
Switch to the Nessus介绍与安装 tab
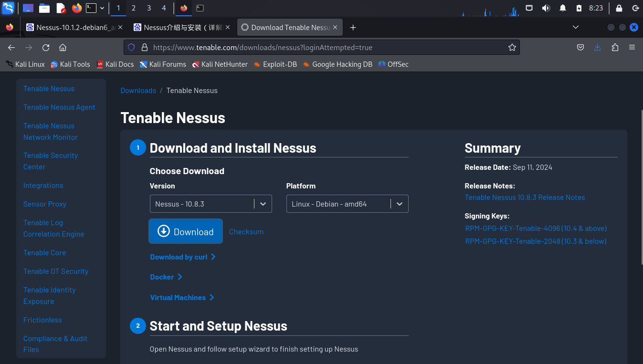pyautogui.click(x=182, y=27)
